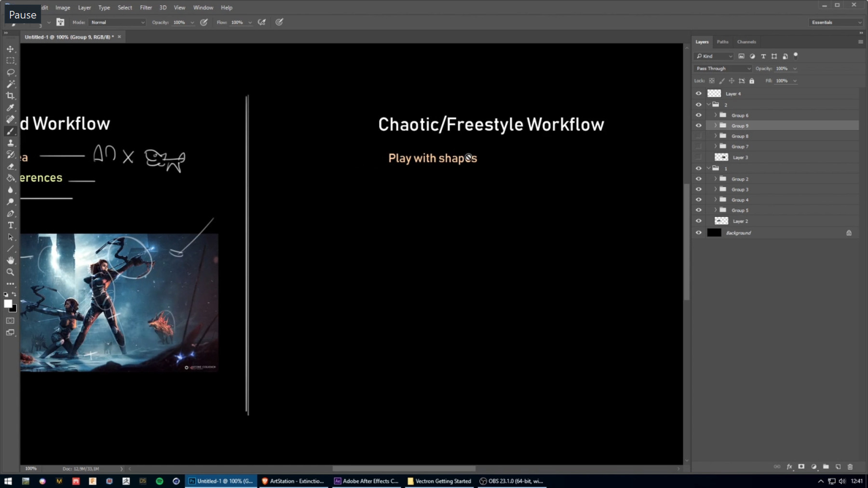Hide the Background layer
Viewport: 868px width, 488px height.
tap(699, 232)
